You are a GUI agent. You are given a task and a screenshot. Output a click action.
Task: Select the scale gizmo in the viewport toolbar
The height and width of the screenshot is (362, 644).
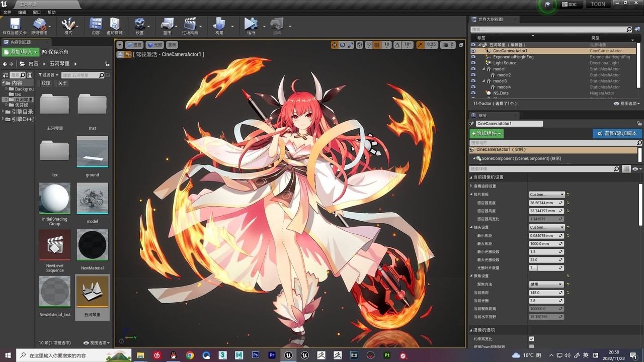point(350,45)
